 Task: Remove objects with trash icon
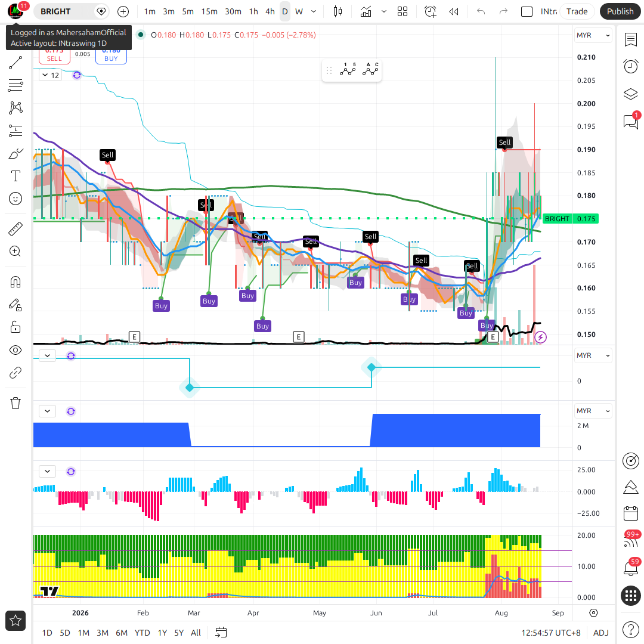tap(15, 403)
